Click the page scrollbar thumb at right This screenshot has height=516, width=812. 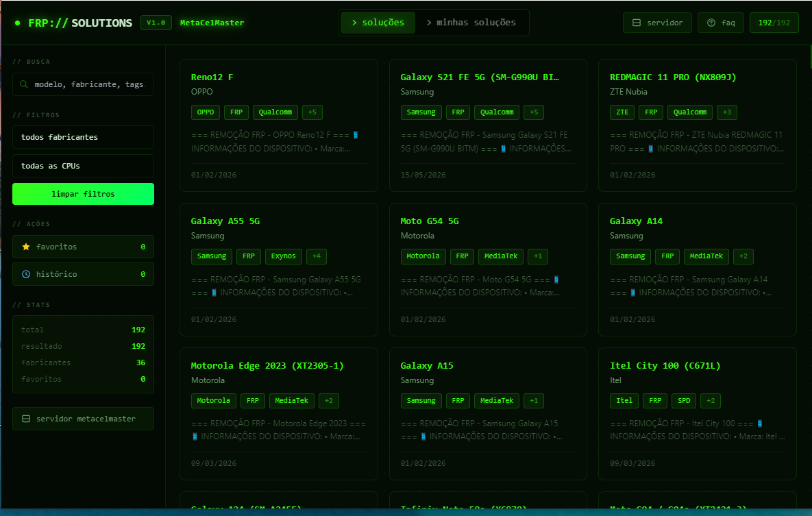coord(811,56)
